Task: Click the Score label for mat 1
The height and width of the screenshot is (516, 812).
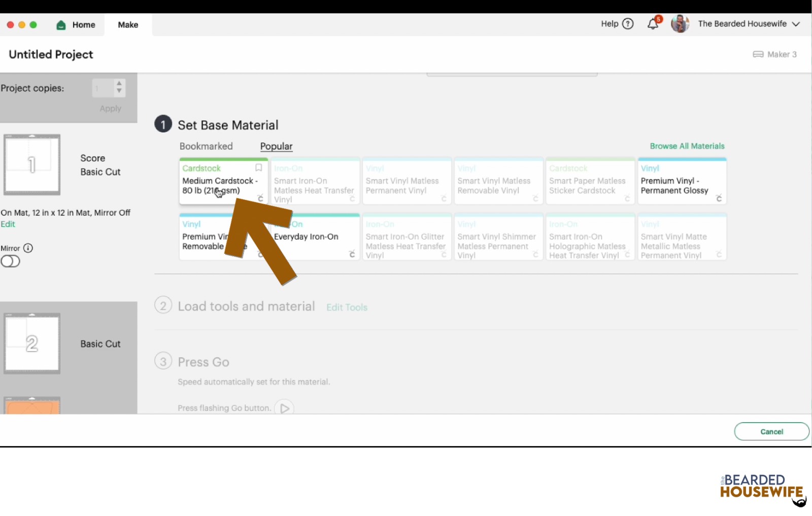Action: pyautogui.click(x=92, y=158)
